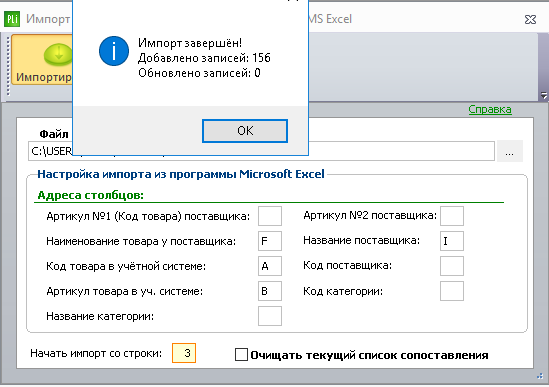Focus the Код поставщика column field
Image resolution: width=549 pixels, height=387 pixels.
pos(452,266)
